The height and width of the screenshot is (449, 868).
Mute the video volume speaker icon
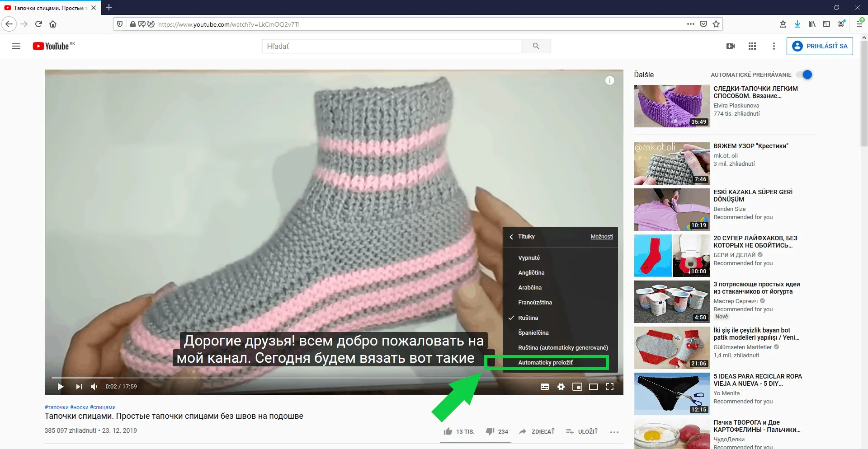click(x=94, y=387)
